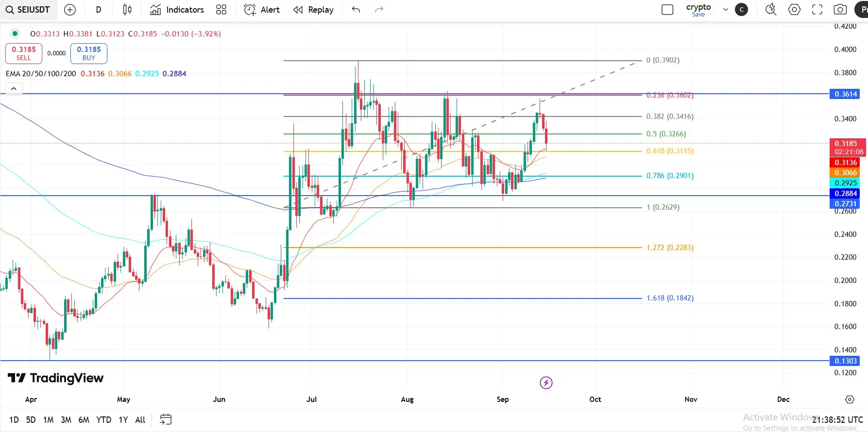Select the Fib 0 (0.3902) level label
The width and height of the screenshot is (868, 432).
[x=663, y=60]
